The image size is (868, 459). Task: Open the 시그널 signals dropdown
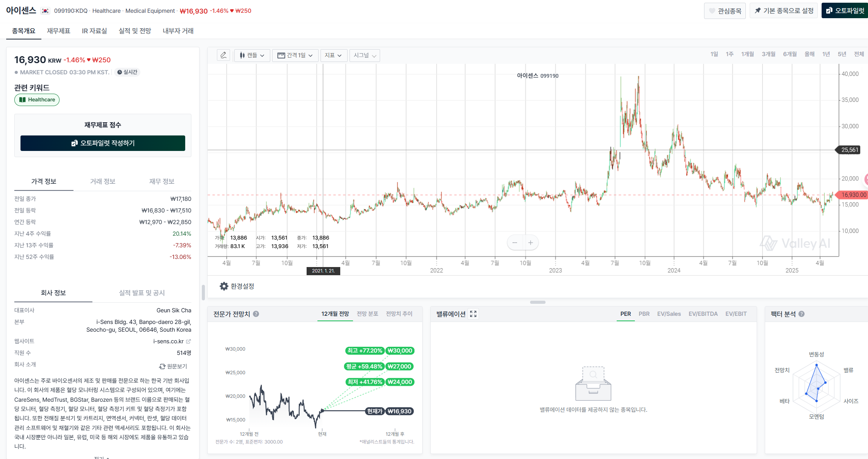tap(365, 55)
